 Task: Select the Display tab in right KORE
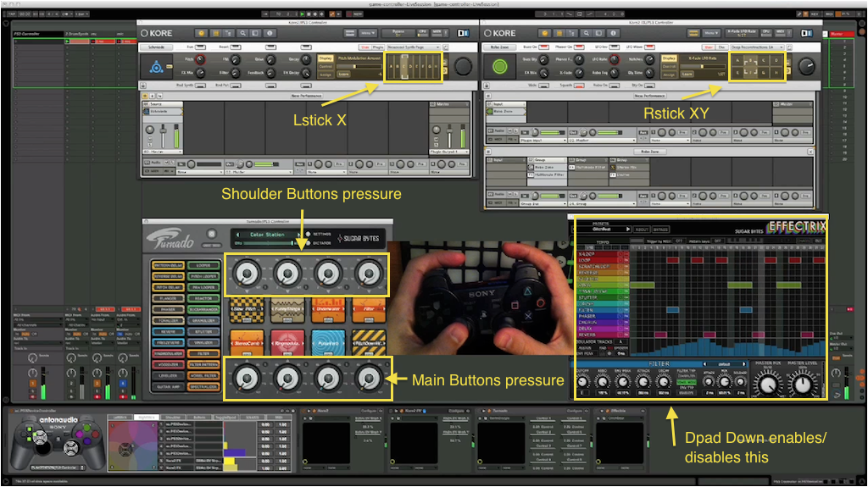tap(669, 58)
